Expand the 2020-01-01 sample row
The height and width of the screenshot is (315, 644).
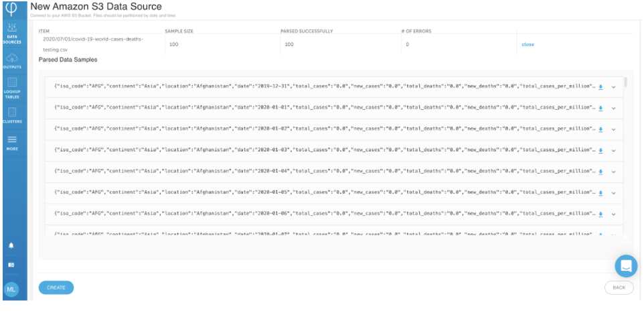pos(614,108)
